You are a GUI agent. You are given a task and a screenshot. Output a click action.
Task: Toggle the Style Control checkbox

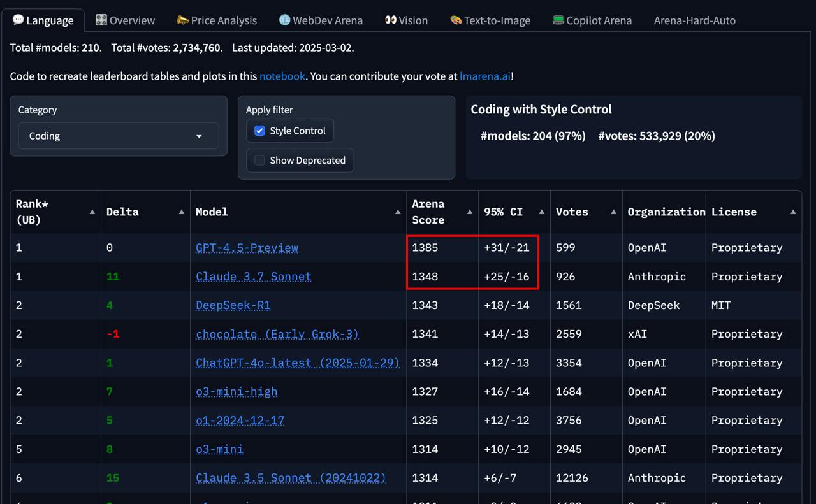259,131
